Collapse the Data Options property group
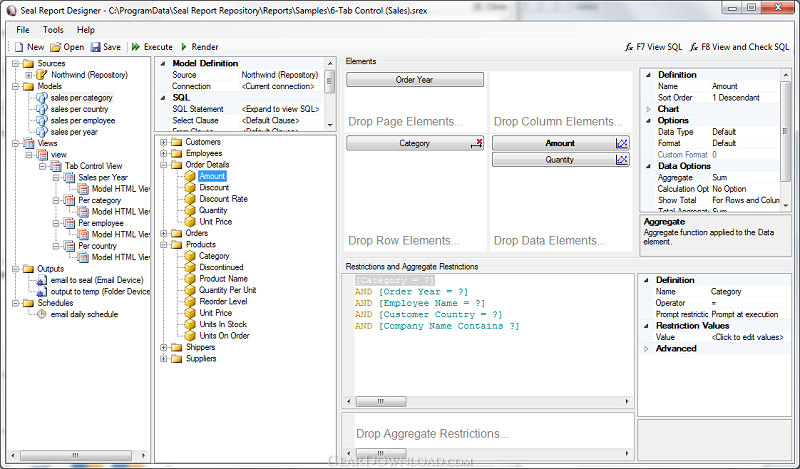The height and width of the screenshot is (469, 800). tap(648, 166)
